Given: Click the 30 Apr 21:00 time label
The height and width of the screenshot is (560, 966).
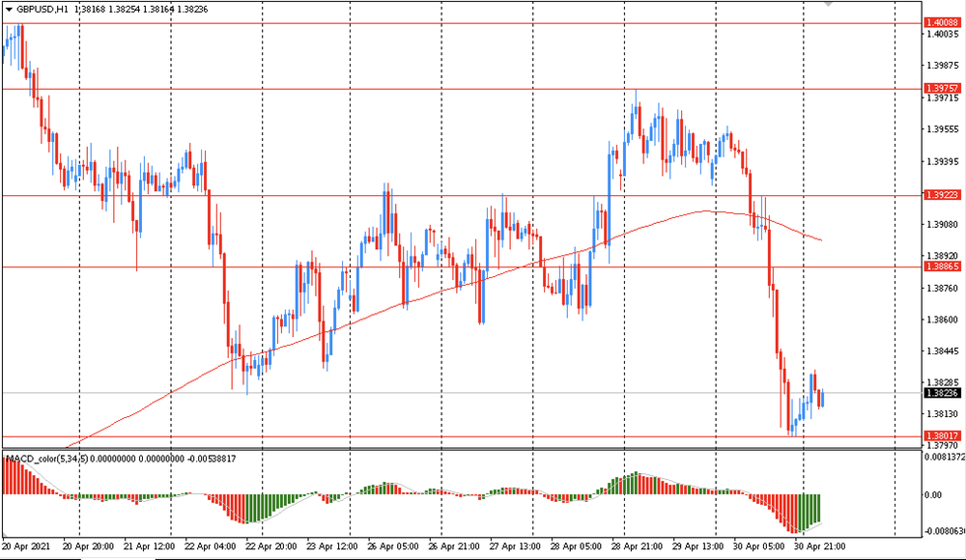Looking at the screenshot, I should tap(820, 546).
